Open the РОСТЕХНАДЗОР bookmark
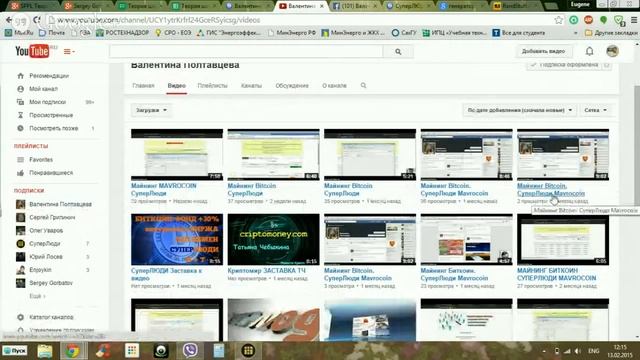 122,33
